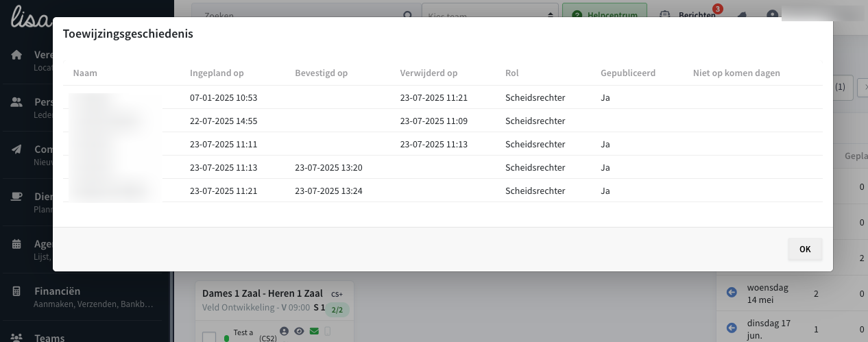Open the Diensten coffee cup icon
This screenshot has height=342, width=868.
(17, 197)
